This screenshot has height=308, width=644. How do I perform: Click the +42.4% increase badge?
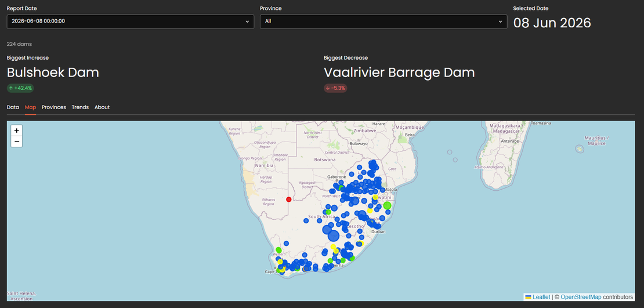click(x=20, y=88)
